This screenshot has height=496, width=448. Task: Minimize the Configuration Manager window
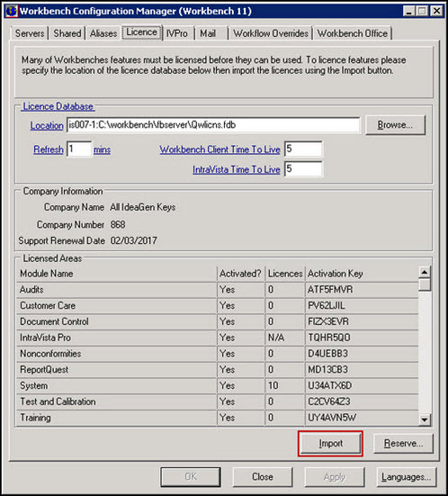(408, 12)
